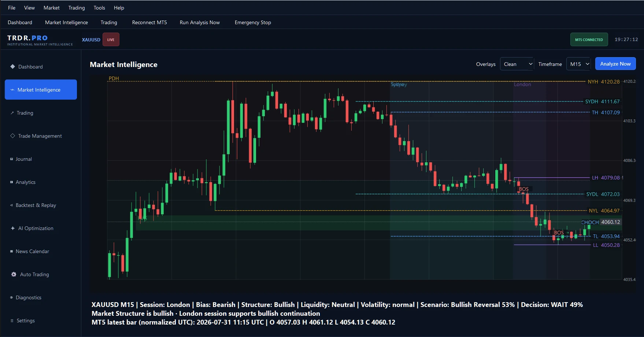Click Market Intelligence in the top toolbar
Screen dimensions: 644x337
pyautogui.click(x=66, y=22)
